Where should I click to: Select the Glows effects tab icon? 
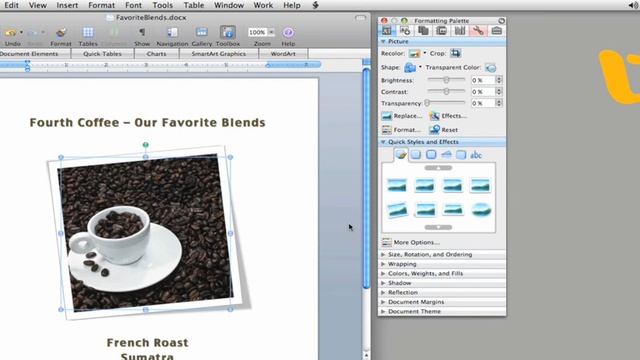[x=431, y=155]
